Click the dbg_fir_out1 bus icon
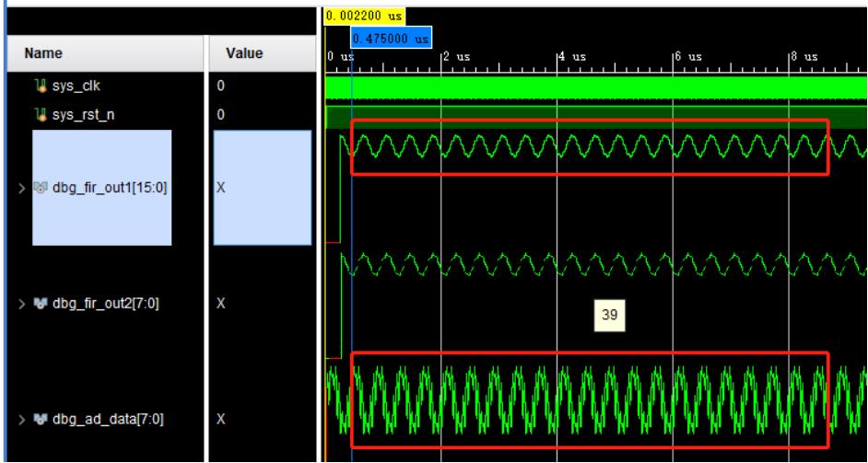The width and height of the screenshot is (868, 463). 40,188
